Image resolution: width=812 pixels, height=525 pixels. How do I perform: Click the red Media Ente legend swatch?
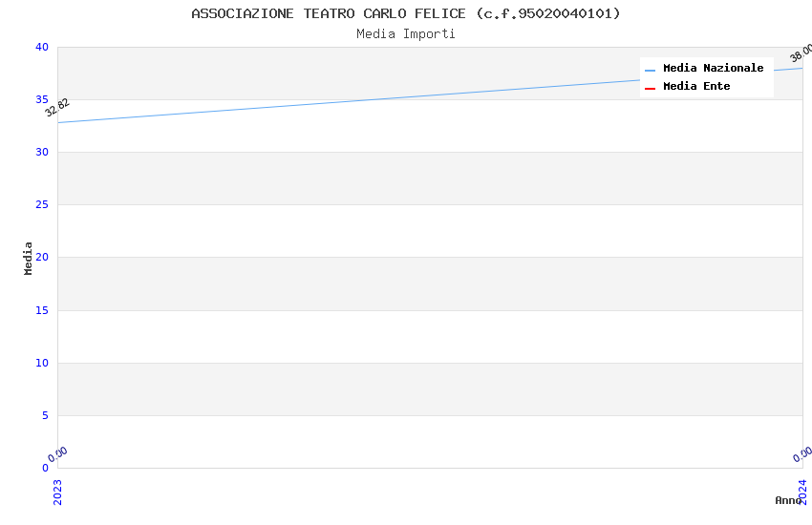[x=650, y=89]
